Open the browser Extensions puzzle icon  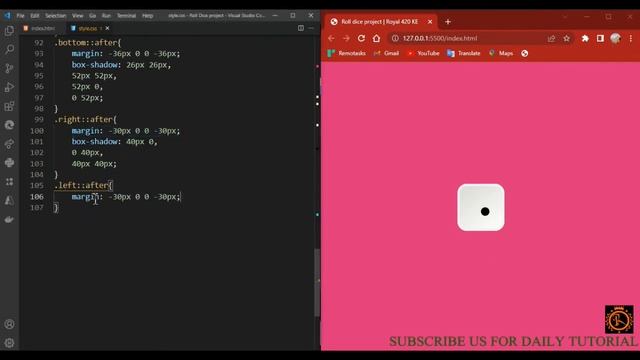pyautogui.click(x=585, y=38)
